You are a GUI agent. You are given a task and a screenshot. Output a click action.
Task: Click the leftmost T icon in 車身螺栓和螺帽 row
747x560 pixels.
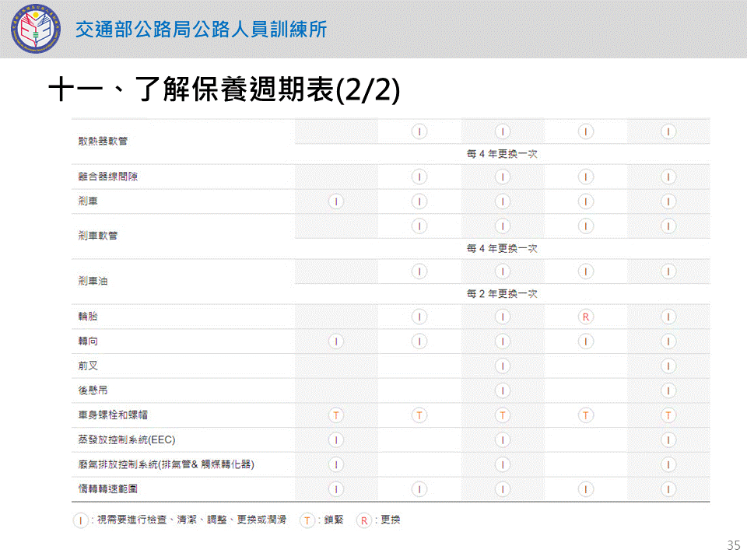pos(336,415)
